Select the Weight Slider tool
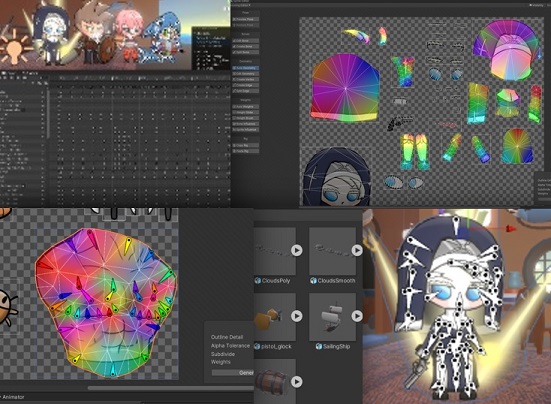 (x=246, y=112)
